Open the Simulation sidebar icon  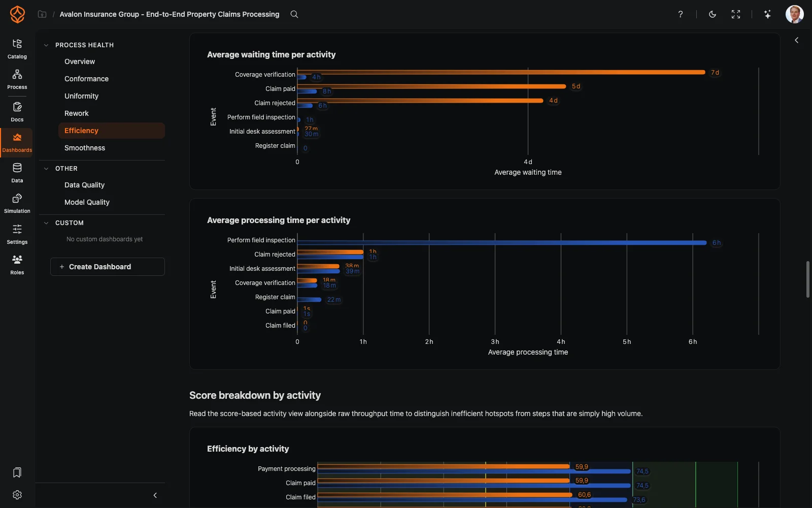(17, 203)
